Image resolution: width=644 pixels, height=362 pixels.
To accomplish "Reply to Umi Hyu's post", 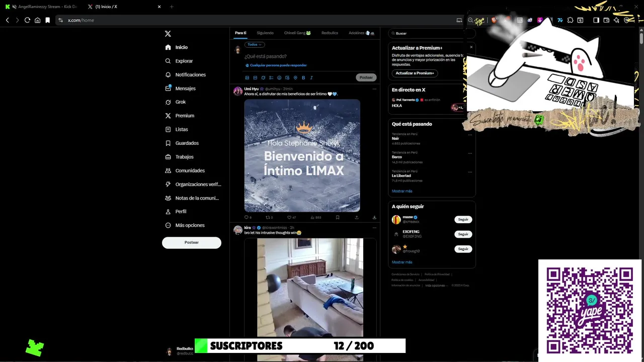I will (x=248, y=217).
